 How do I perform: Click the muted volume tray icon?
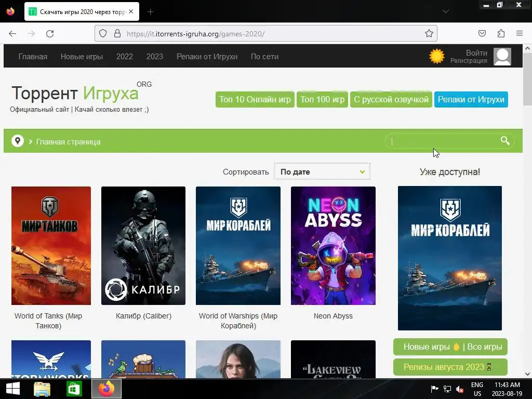[x=460, y=389]
